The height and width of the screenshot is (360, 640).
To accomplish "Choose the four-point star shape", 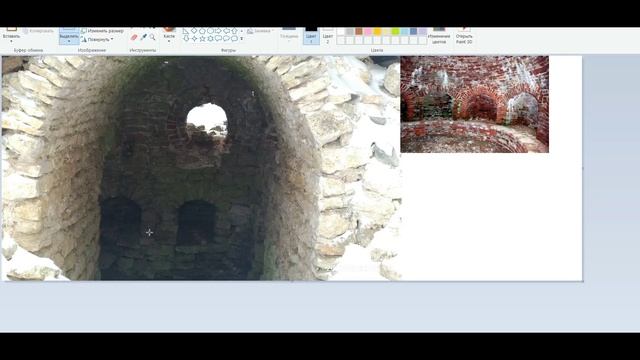I will pos(194,38).
